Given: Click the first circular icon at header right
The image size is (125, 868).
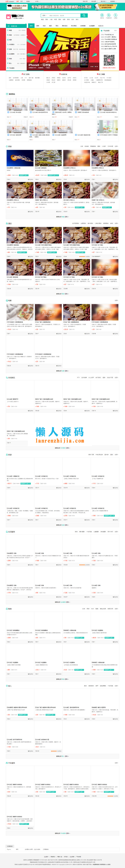Looking at the screenshot, I should click(x=102, y=15).
